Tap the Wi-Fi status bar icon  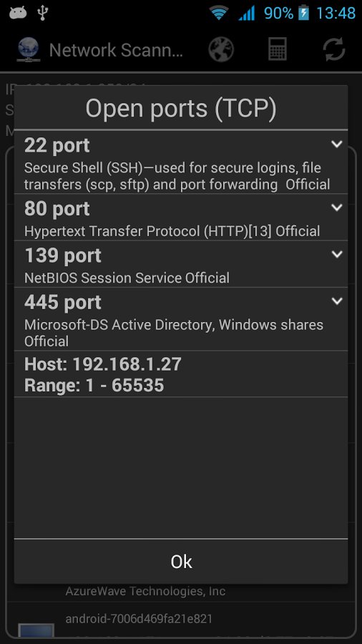click(x=219, y=13)
